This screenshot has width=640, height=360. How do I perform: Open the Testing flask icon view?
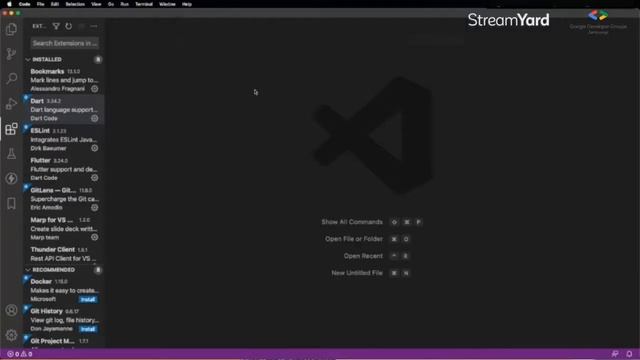(x=11, y=154)
